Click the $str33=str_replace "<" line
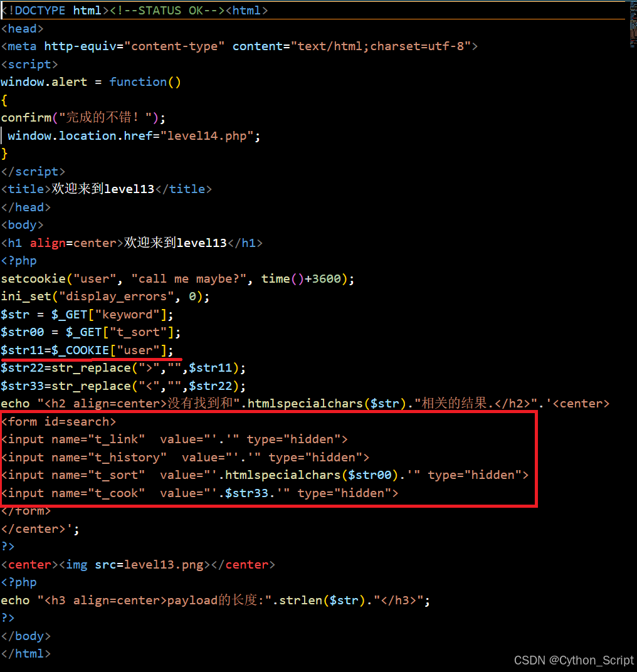637x672 pixels. (x=124, y=386)
